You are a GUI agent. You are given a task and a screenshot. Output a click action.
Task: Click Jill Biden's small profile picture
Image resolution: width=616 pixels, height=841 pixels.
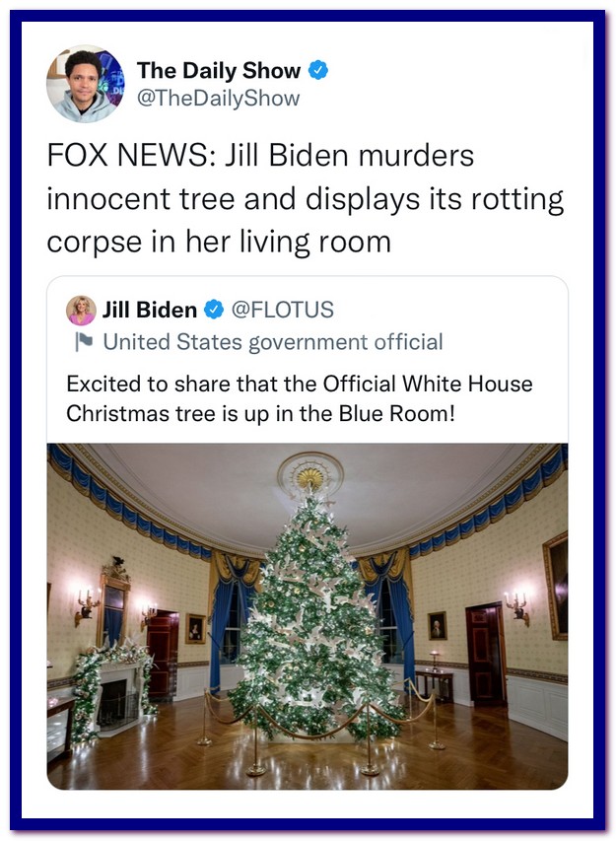81,310
